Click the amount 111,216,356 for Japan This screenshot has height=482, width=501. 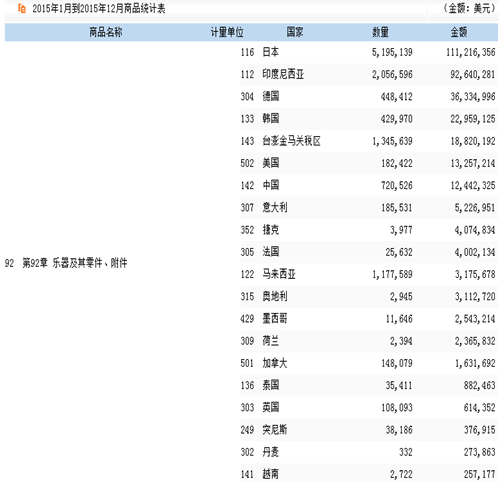click(x=471, y=52)
